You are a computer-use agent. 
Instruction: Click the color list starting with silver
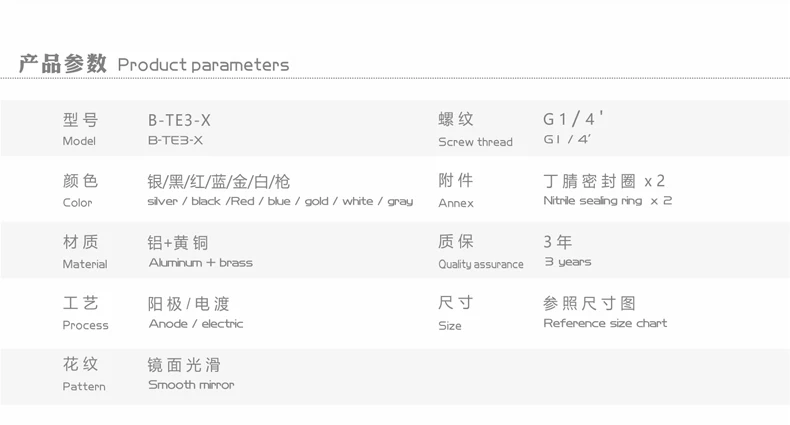tap(279, 201)
